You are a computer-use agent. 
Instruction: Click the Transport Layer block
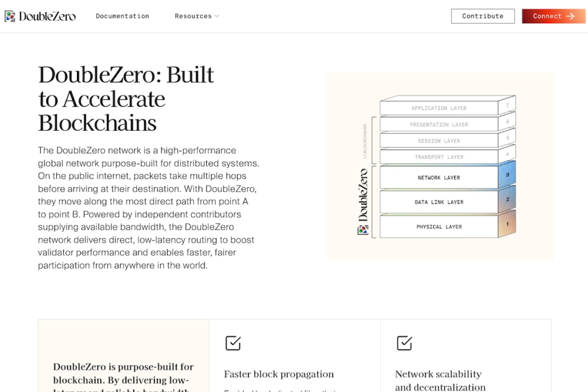pyautogui.click(x=439, y=157)
